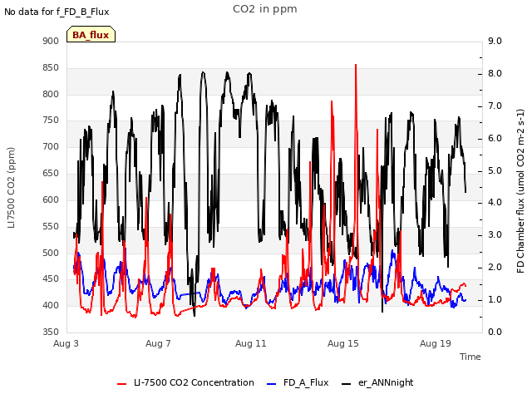Click the 0.0 right-axis tick label

(x=495, y=332)
